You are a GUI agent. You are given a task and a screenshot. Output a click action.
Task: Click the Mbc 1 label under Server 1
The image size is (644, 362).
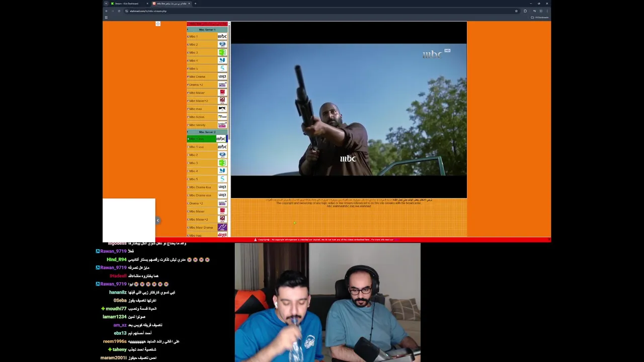pyautogui.click(x=194, y=37)
